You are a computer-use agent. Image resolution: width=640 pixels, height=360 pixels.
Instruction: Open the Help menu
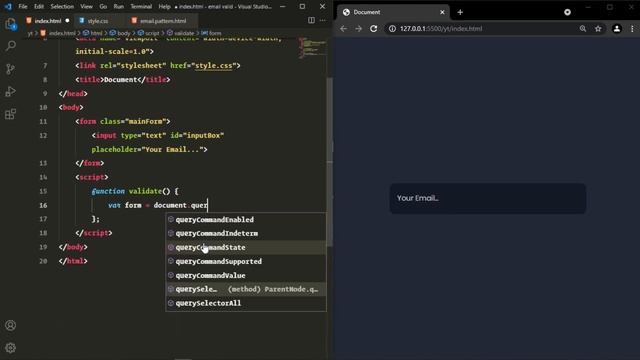(x=164, y=7)
